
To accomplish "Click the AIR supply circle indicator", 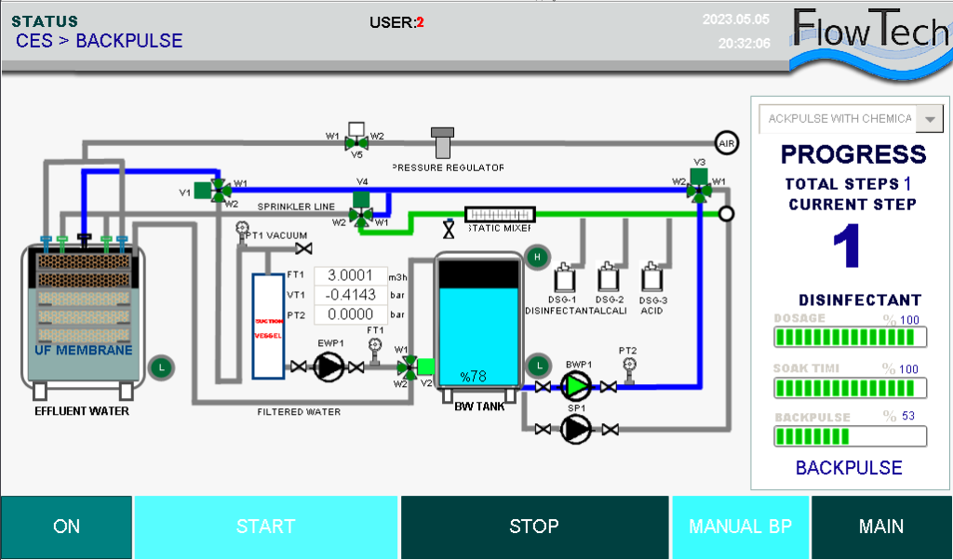I will coord(726,142).
